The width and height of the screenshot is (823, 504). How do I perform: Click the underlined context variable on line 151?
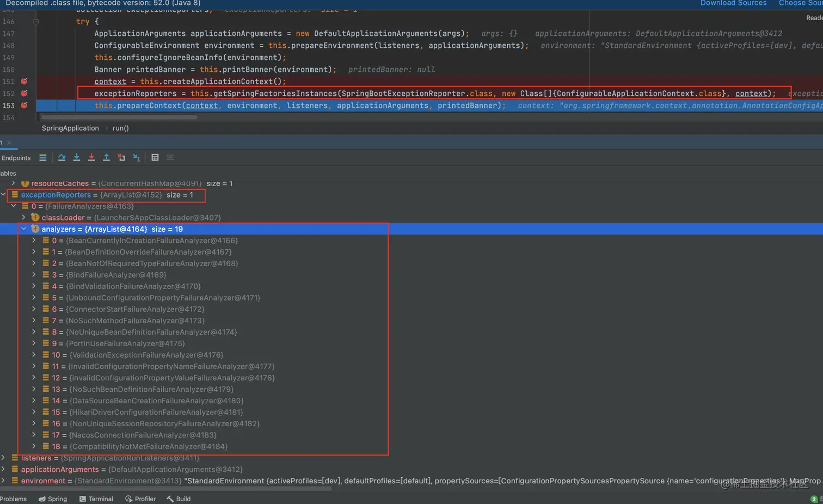click(110, 82)
